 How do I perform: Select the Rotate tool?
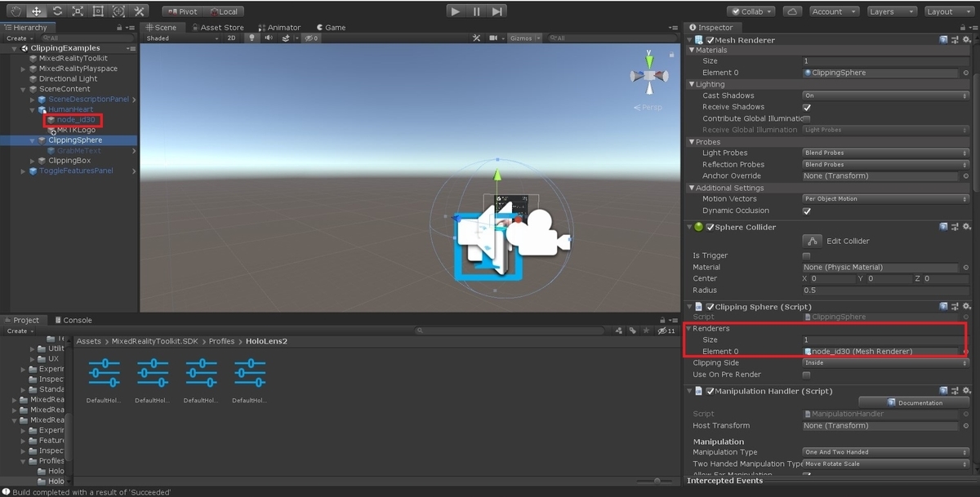[57, 11]
